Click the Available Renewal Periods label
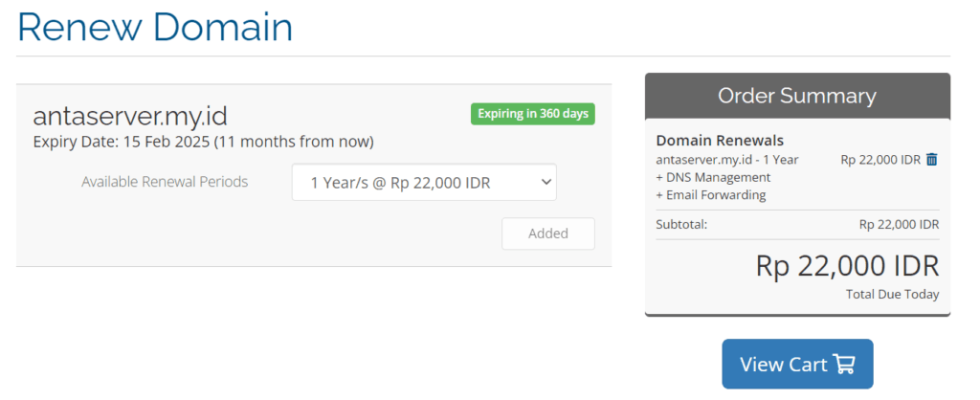 165,182
